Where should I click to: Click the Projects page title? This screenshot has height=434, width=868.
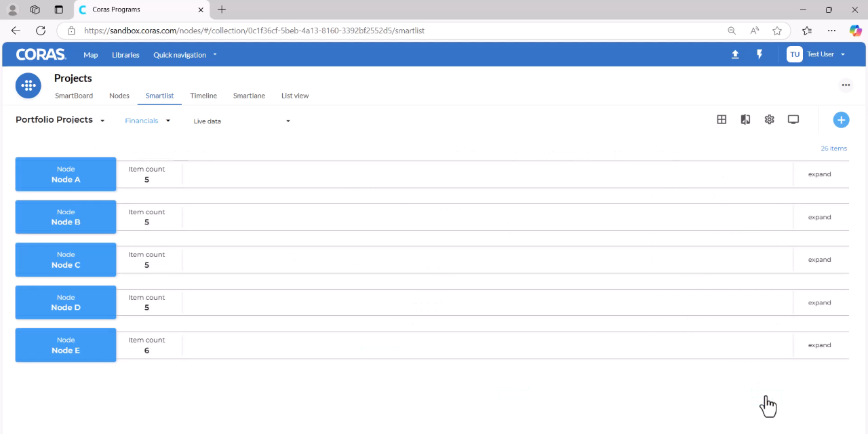(73, 79)
